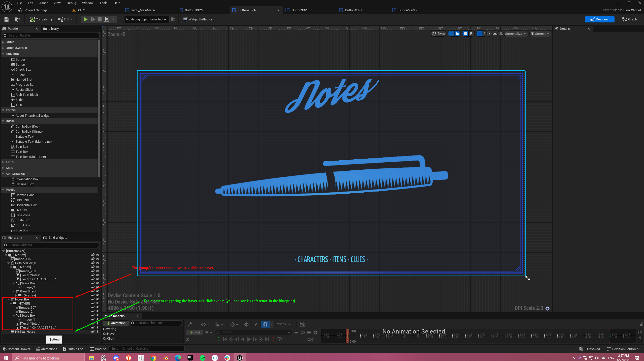Save the current widget blueprint asset
The height and width of the screenshot is (361, 644).
point(7,19)
